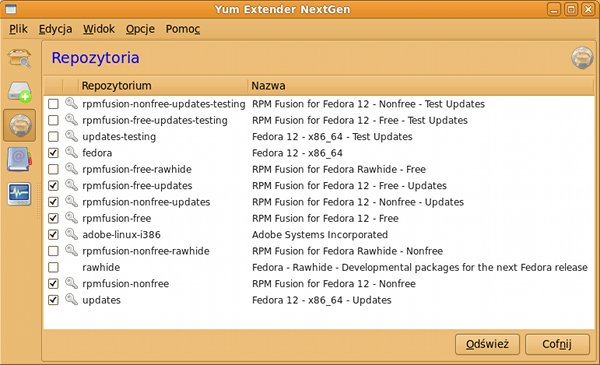Sort by the Repozytorium column header

[163, 86]
